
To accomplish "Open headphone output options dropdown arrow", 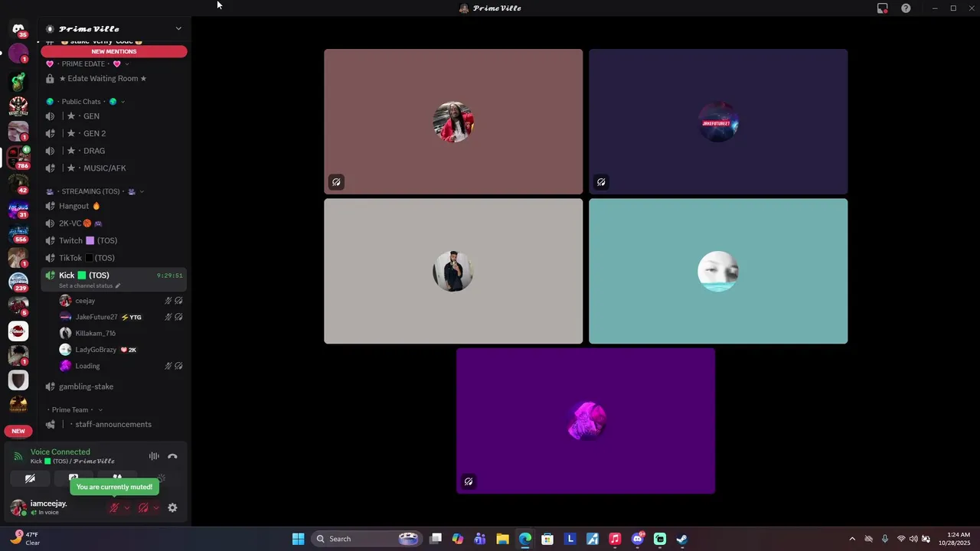I will pyautogui.click(x=156, y=507).
